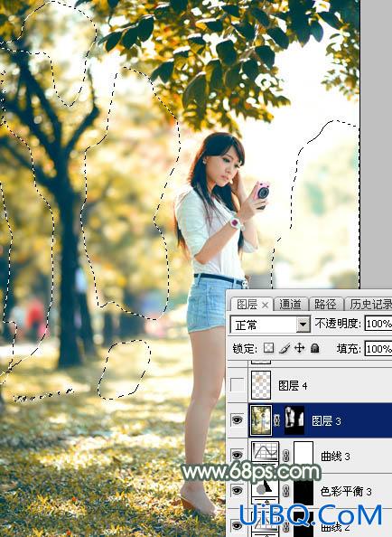Toggle lock image pixels brush icon
This screenshot has height=537, width=392.
285,348
